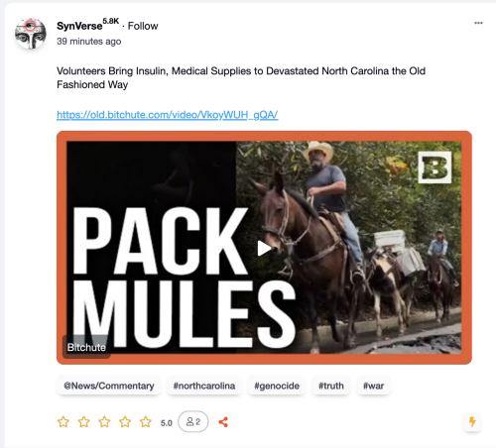This screenshot has height=448, width=496.
Task: Play the Pack Mules video
Action: click(x=264, y=248)
